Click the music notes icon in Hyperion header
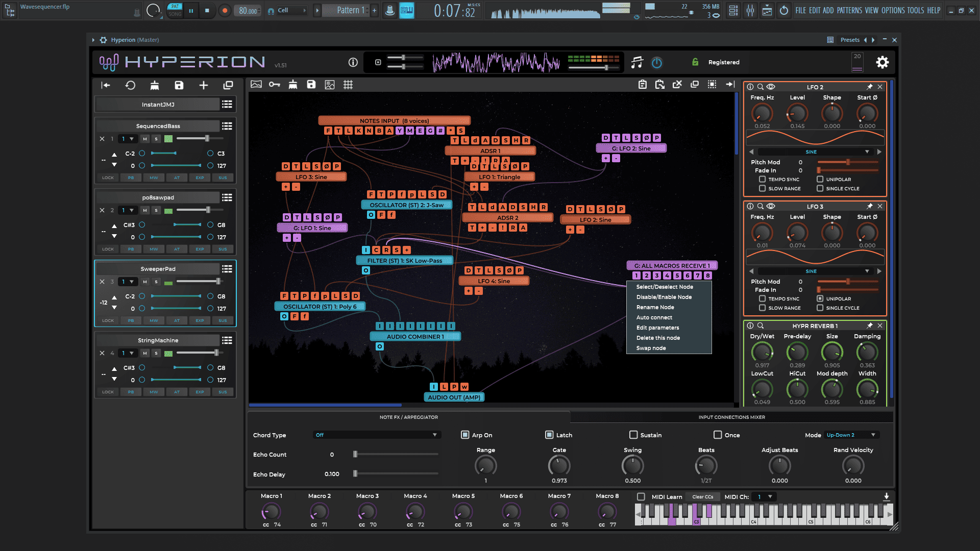The width and height of the screenshot is (980, 551). [636, 62]
